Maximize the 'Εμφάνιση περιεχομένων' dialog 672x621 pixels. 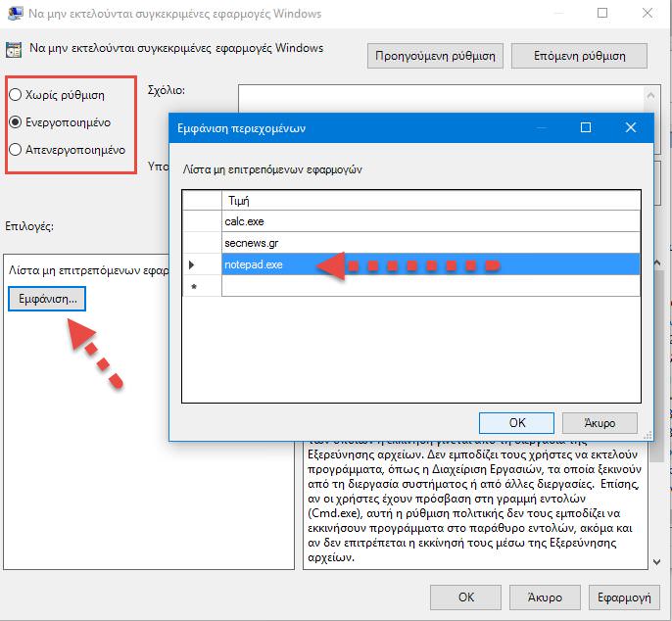(x=586, y=128)
